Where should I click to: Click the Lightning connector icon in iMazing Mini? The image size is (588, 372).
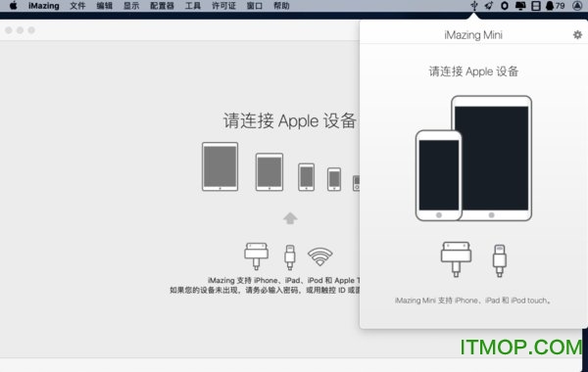[499, 260]
